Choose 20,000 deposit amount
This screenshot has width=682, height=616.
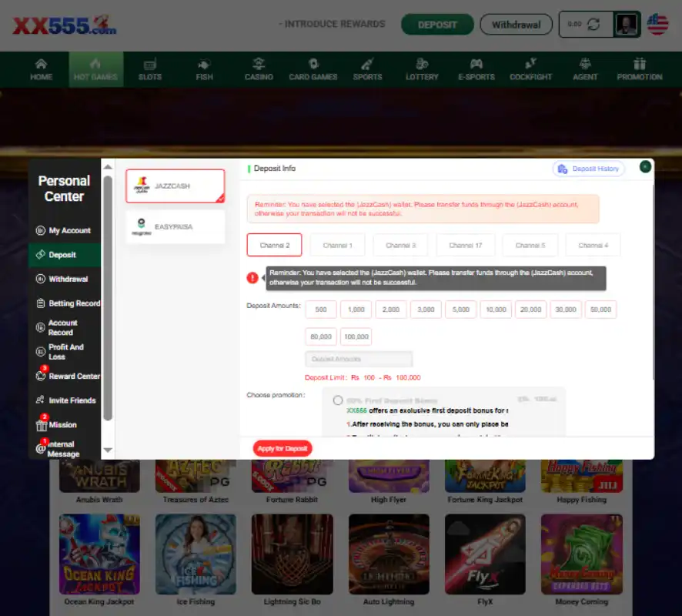(530, 310)
